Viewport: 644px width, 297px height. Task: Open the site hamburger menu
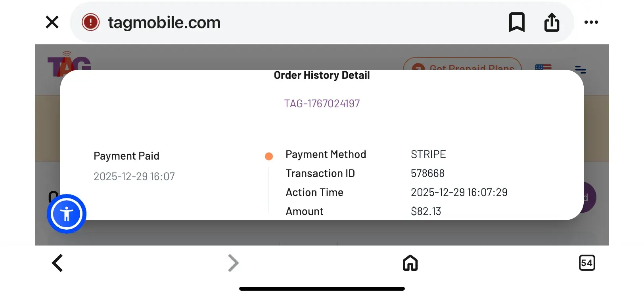[580, 70]
